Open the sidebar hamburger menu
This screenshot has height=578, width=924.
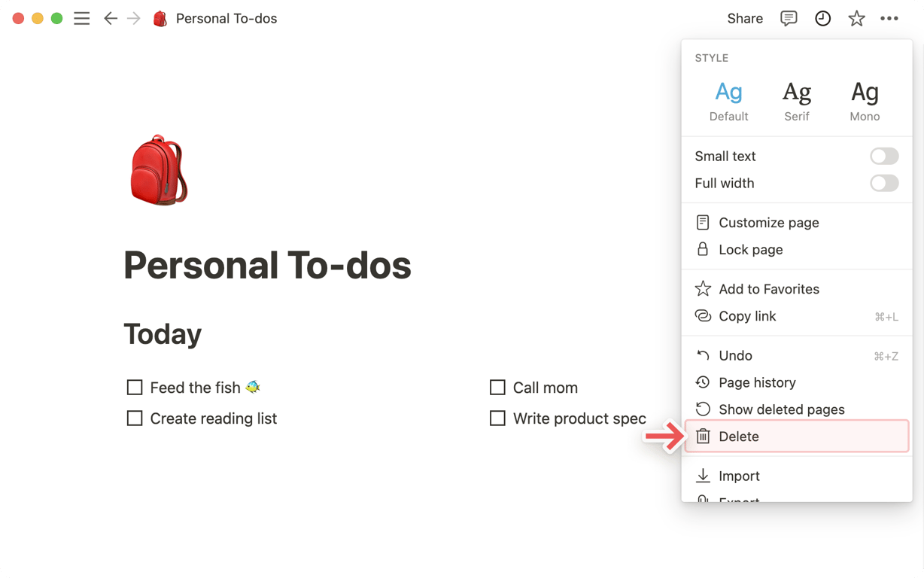tap(81, 19)
